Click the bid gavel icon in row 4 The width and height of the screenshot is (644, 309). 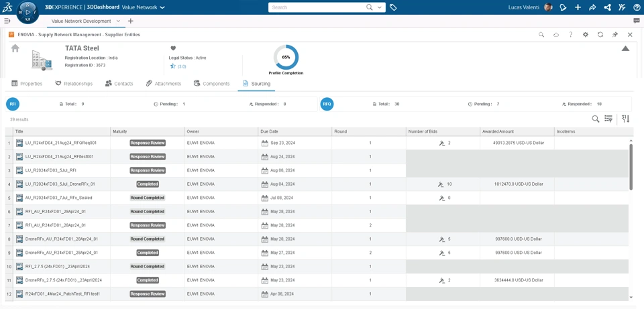pyautogui.click(x=441, y=184)
